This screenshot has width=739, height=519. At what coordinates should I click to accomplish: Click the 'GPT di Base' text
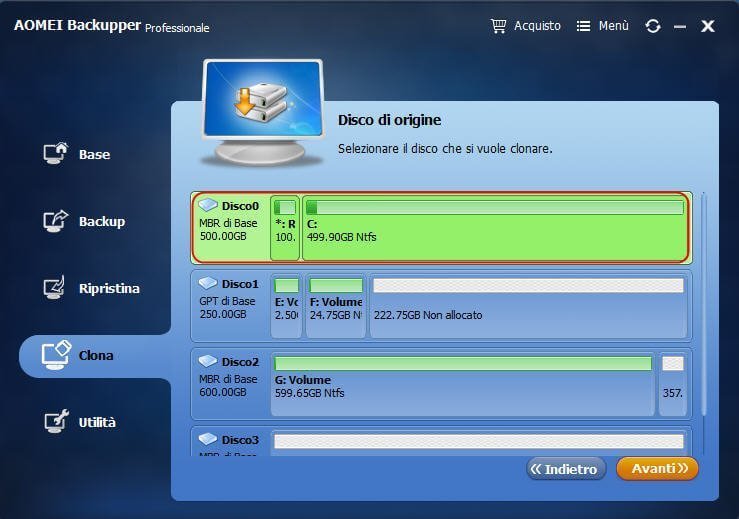click(227, 301)
